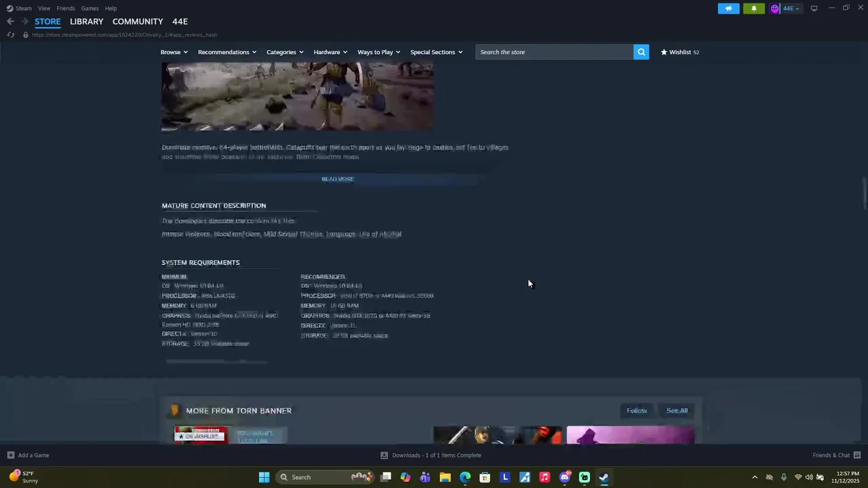Open the weather widget showing 52°F
Image resolution: width=868 pixels, height=488 pixels.
click(x=24, y=477)
